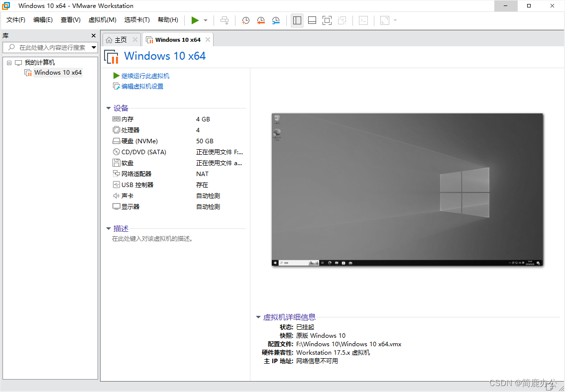Image resolution: width=565 pixels, height=392 pixels.
Task: Click the Windows 10 VM screen thumbnail
Action: [407, 190]
